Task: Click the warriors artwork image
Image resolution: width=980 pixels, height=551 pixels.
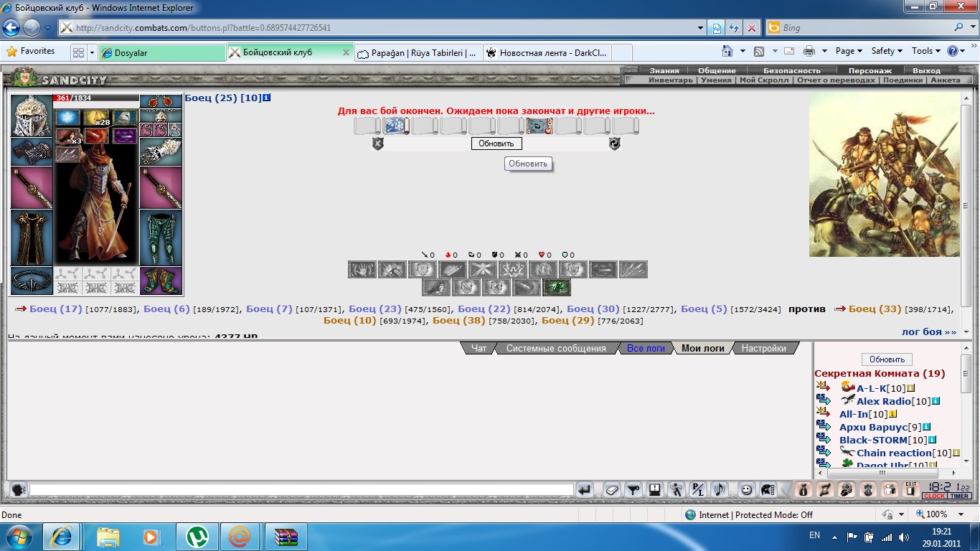Action: point(884,174)
